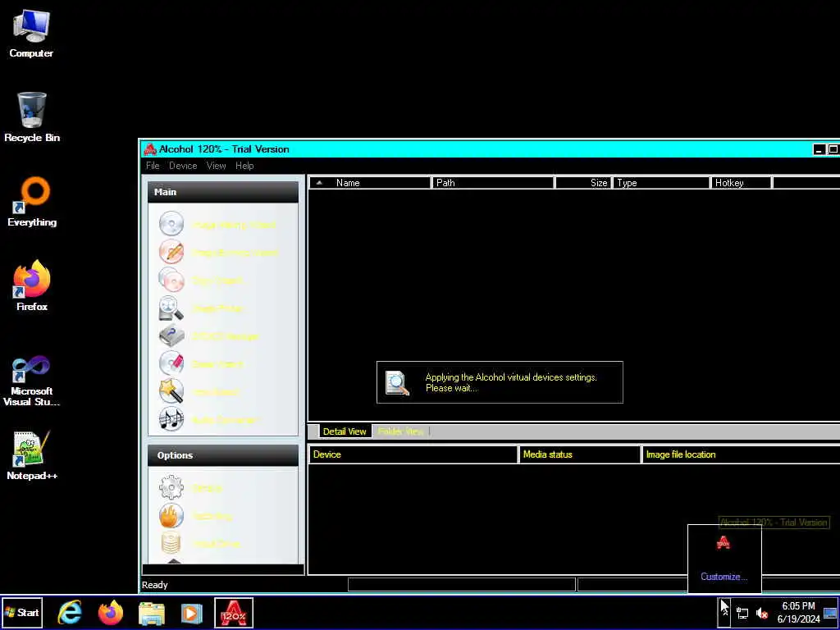The height and width of the screenshot is (630, 840).
Task: Open Recording options flame icon
Action: 171,515
